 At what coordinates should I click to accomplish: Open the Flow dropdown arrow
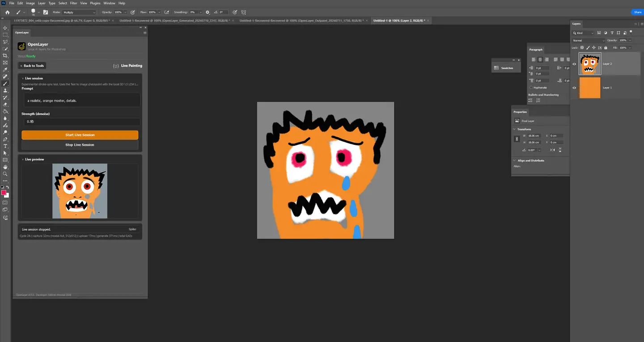pos(159,12)
